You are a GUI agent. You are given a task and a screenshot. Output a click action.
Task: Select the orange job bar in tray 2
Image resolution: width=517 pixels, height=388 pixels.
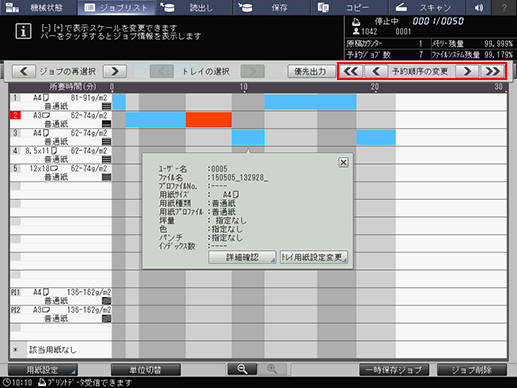tap(209, 120)
